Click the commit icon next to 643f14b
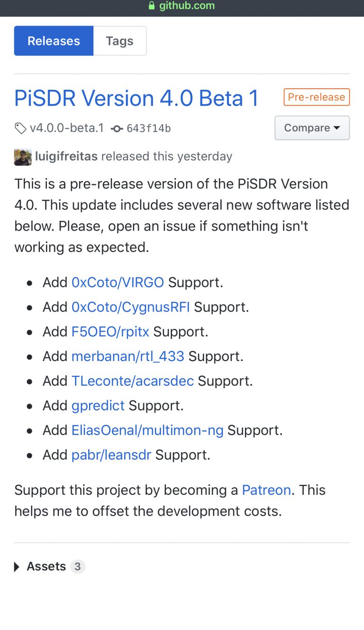The image size is (364, 630). [x=117, y=128]
